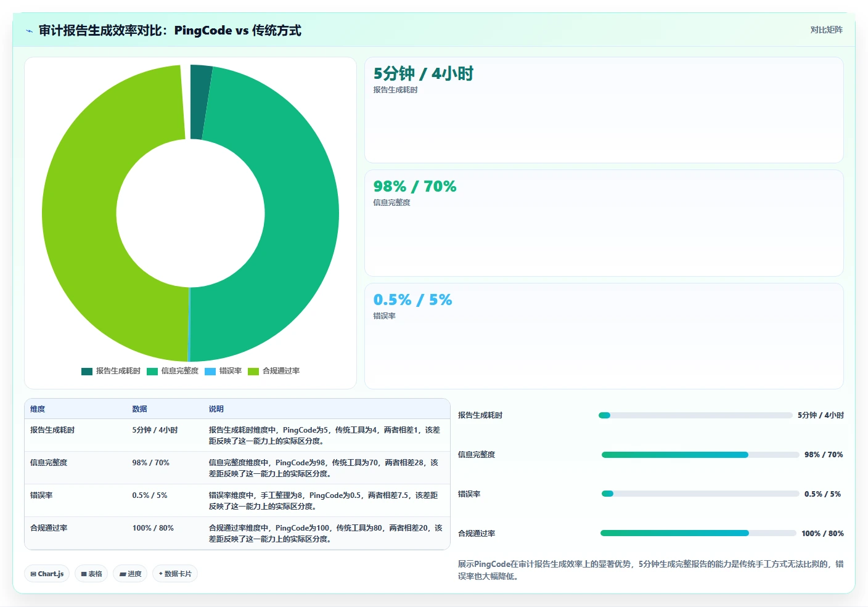The width and height of the screenshot is (868, 607).
Task: Click the header icon beside the title
Action: [x=29, y=31]
